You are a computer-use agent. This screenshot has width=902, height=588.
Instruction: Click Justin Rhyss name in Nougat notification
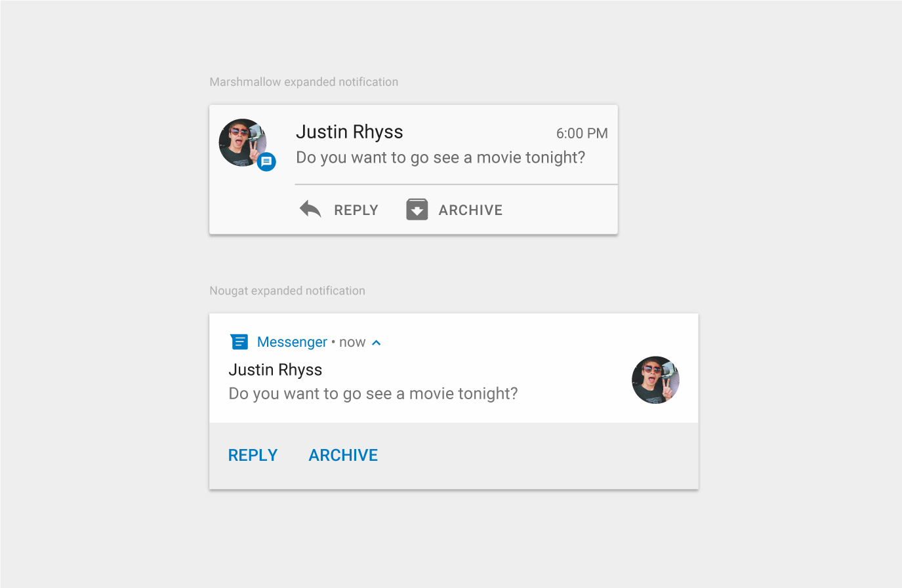275,370
